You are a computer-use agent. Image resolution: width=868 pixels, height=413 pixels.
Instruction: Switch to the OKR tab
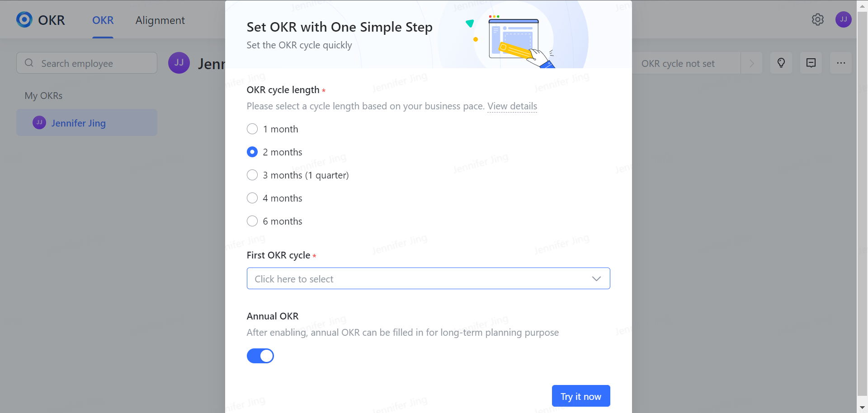click(103, 20)
